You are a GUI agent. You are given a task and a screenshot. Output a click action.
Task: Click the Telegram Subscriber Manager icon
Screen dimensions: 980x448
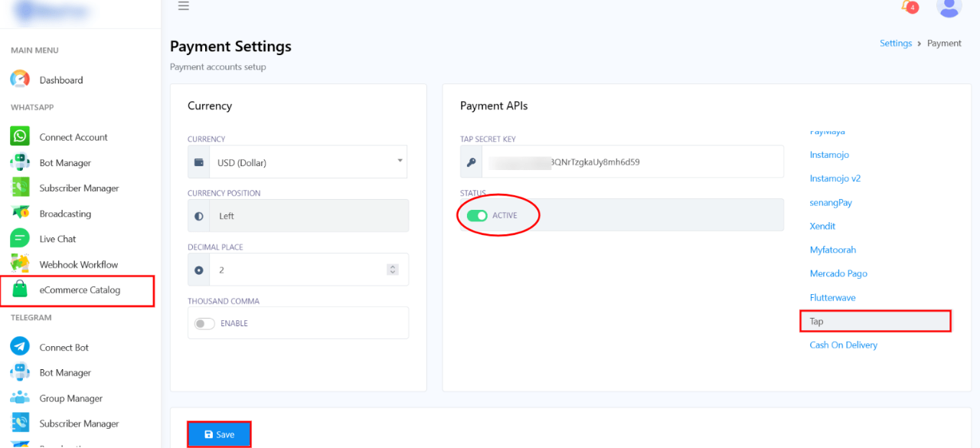[20, 423]
